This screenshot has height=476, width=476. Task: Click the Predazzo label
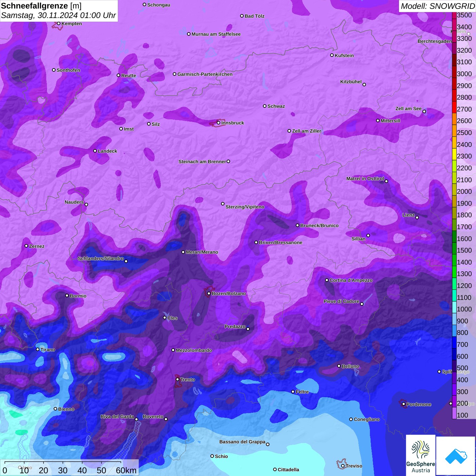click(x=235, y=326)
